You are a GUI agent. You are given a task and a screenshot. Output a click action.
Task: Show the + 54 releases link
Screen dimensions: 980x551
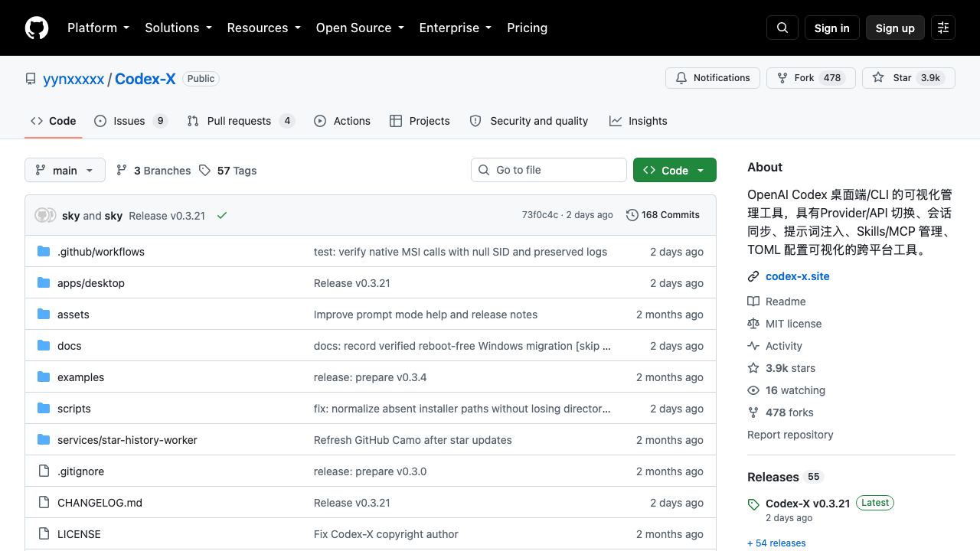pyautogui.click(x=776, y=543)
